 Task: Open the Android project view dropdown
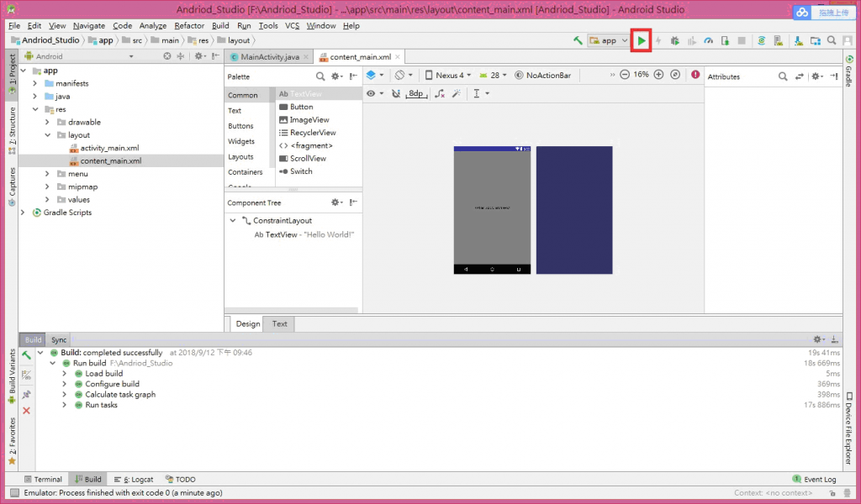(x=80, y=56)
